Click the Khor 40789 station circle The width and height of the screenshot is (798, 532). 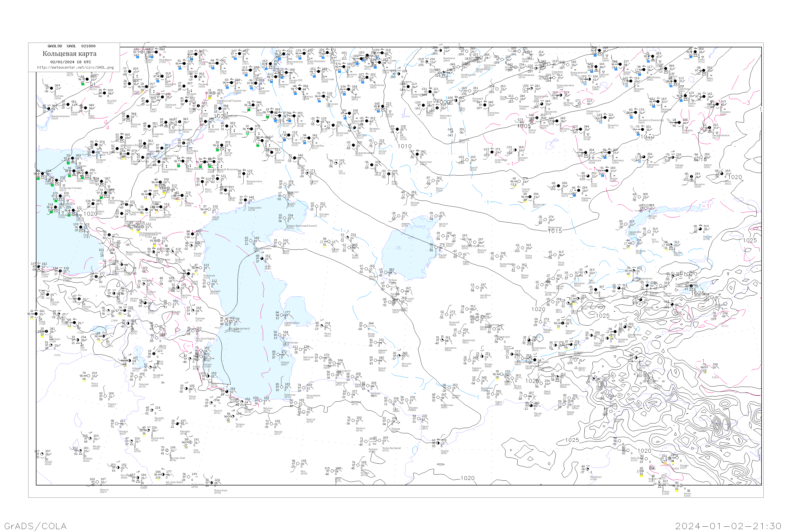pos(298,463)
